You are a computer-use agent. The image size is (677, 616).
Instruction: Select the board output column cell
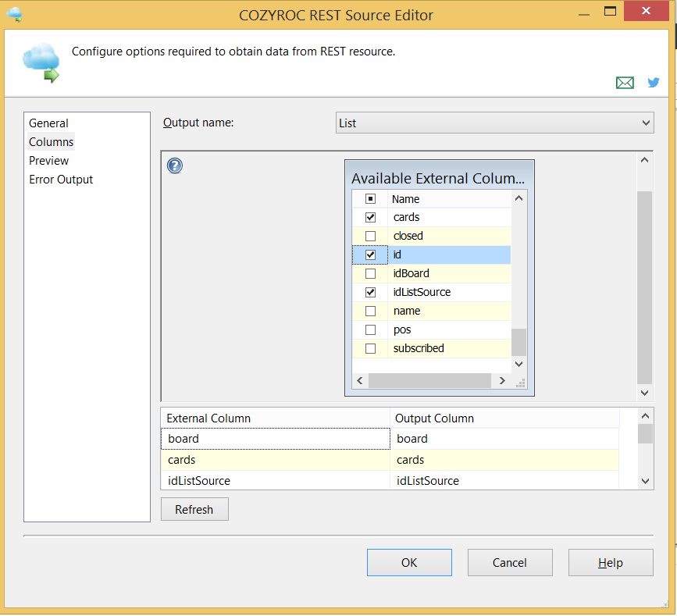(x=504, y=439)
